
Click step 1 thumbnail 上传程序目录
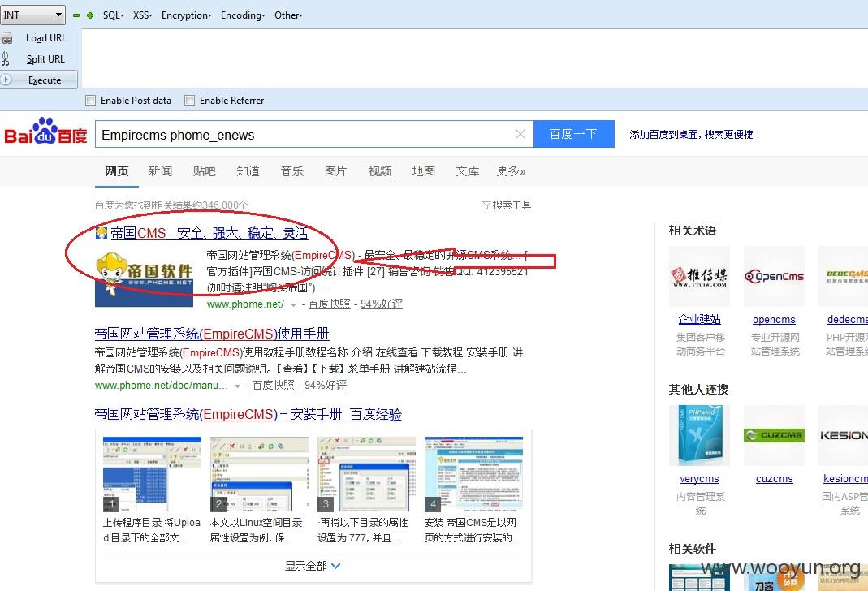coord(152,473)
